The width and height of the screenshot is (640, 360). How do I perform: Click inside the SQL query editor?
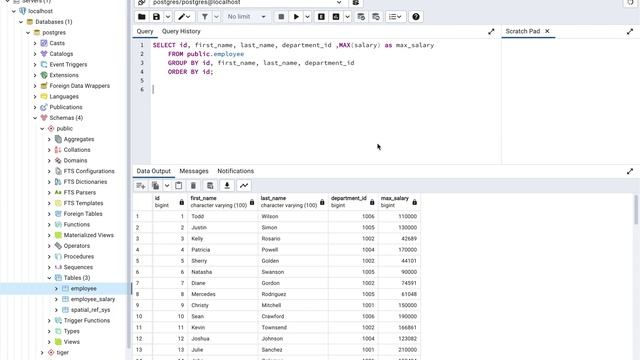pos(325,102)
